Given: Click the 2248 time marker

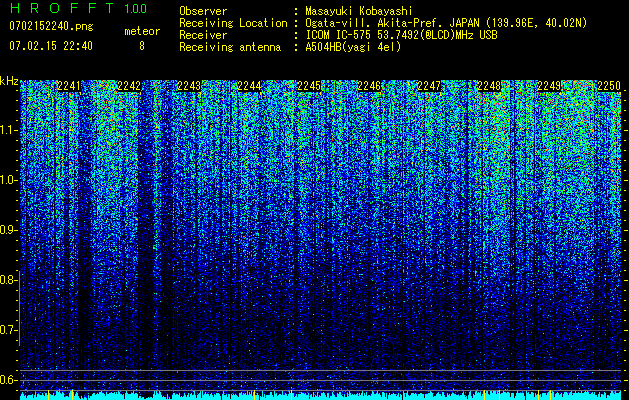Looking at the screenshot, I should [x=489, y=86].
